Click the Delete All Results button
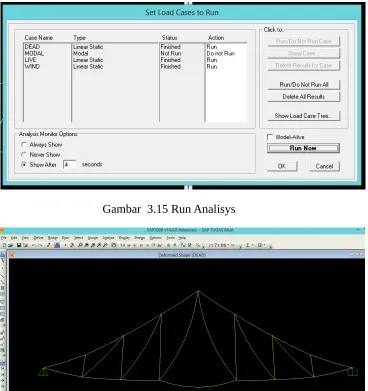368x391 pixels. click(304, 97)
